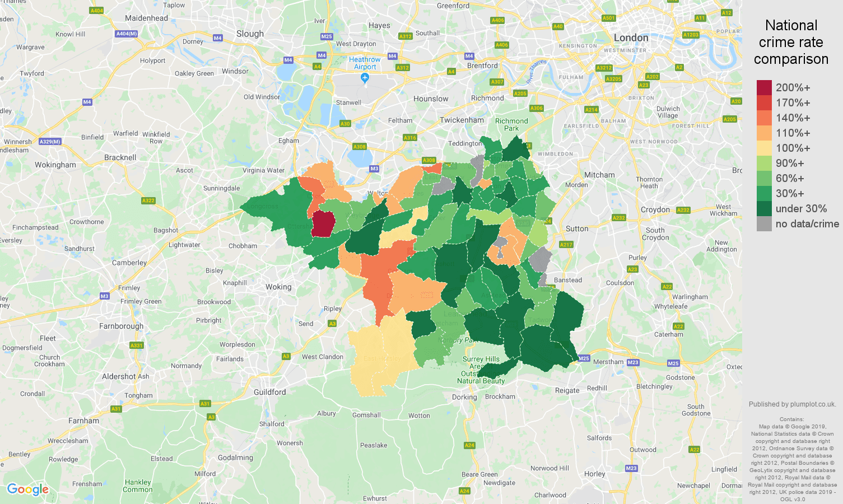This screenshot has height=504, width=843.
Task: Click the A404(M) road shield near Maidenhead
Action: click(127, 34)
